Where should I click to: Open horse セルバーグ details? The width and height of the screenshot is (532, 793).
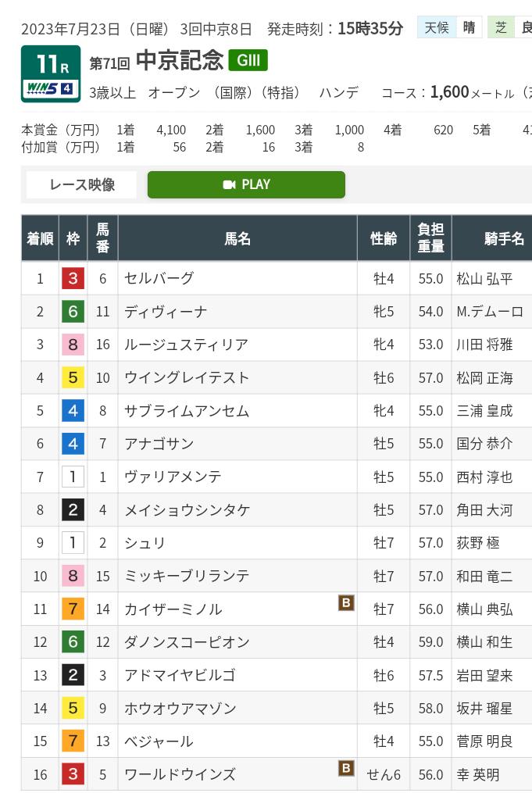pyautogui.click(x=159, y=278)
